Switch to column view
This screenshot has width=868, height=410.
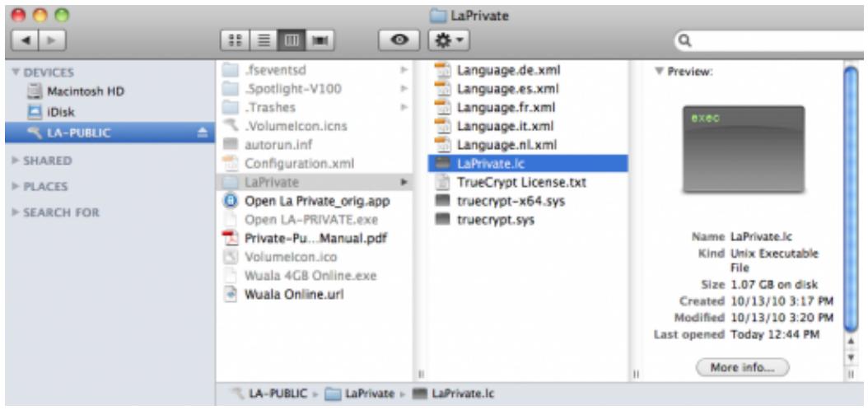(x=292, y=41)
